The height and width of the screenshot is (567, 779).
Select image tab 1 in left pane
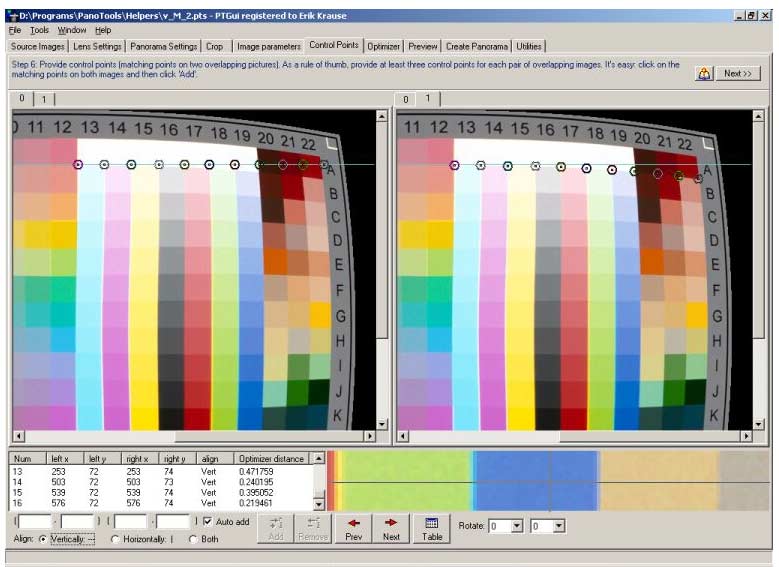click(x=44, y=99)
